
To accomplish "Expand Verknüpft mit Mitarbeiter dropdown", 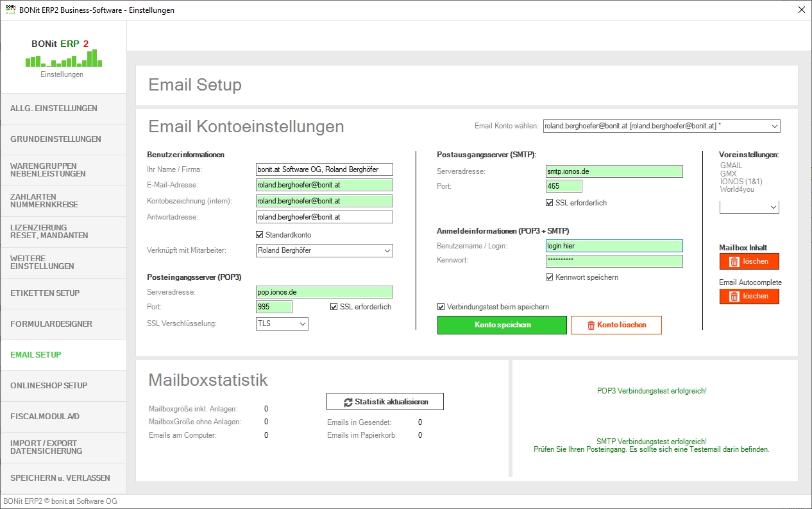I will [324, 250].
